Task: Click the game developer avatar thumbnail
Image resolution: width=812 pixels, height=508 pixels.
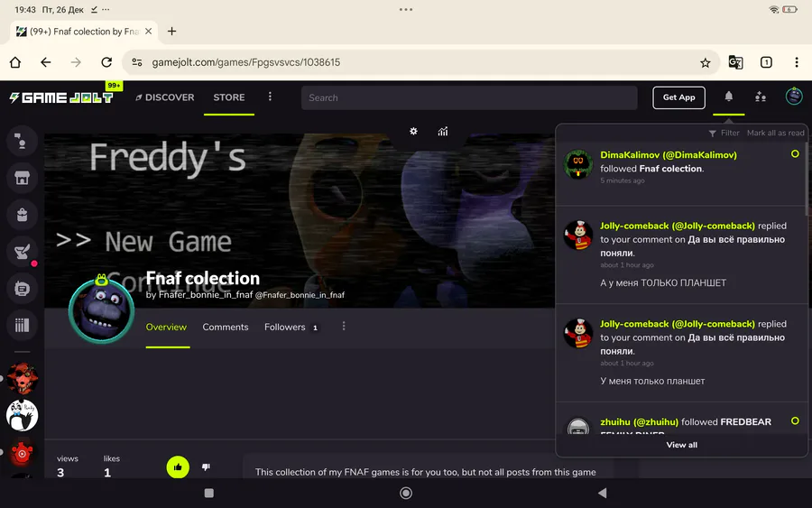Action: tap(101, 310)
